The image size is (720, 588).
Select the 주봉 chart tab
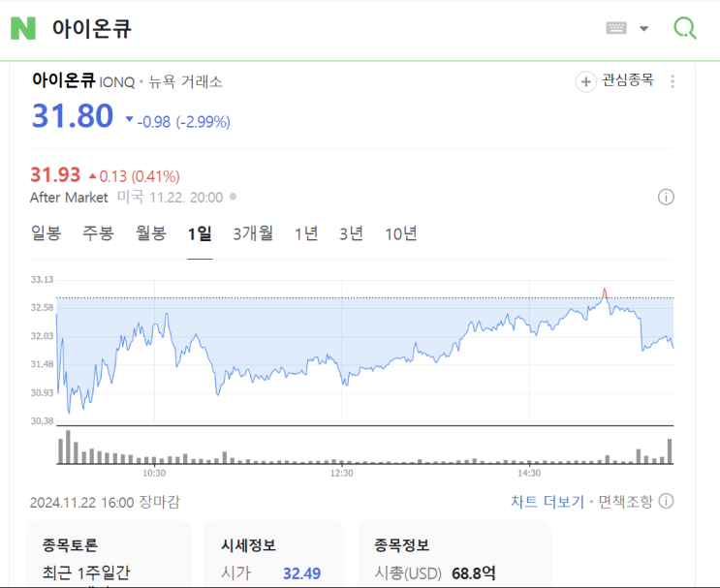point(98,233)
